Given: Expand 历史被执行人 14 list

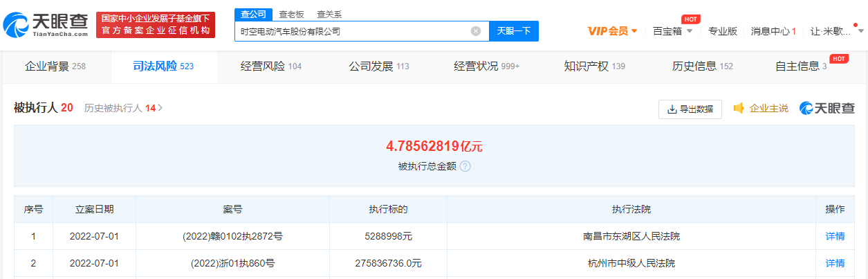Looking at the screenshot, I should 124,108.
